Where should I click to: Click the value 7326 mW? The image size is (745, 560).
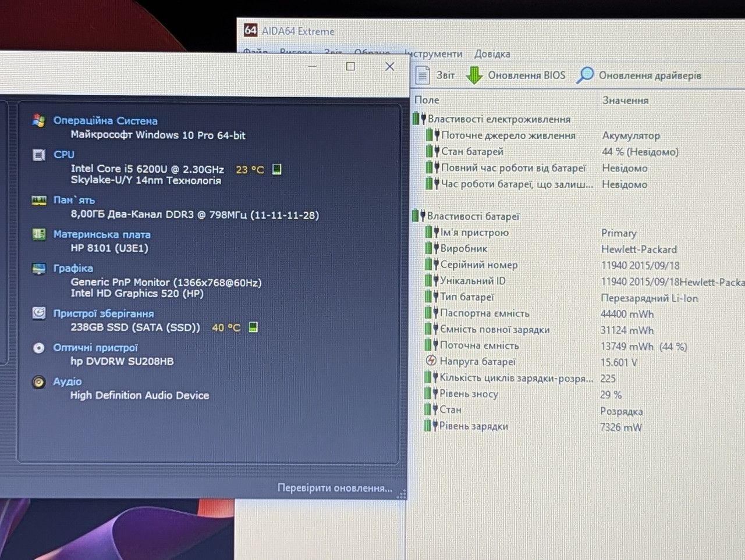(x=621, y=427)
